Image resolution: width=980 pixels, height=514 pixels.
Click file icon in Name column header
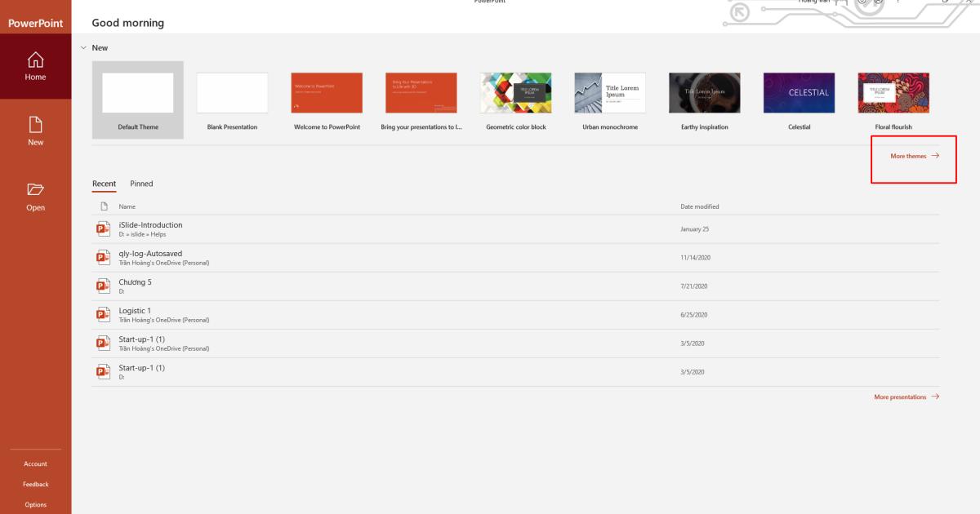[x=103, y=206]
